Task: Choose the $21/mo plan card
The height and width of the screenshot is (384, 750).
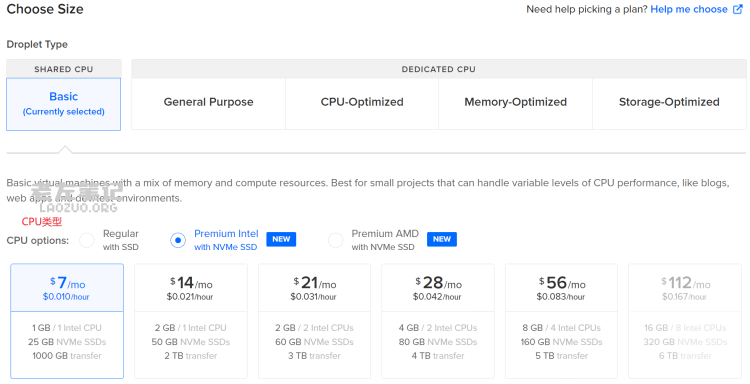Action: tap(314, 321)
